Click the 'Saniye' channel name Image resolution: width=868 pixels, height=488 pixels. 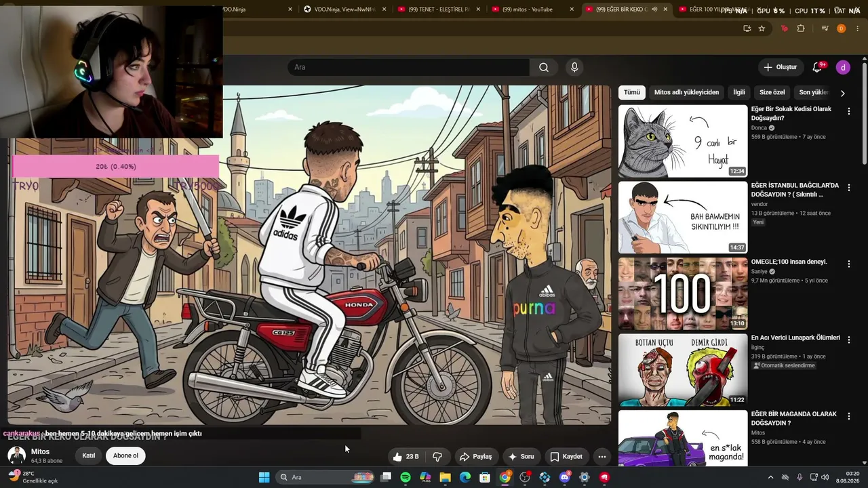[759, 271]
